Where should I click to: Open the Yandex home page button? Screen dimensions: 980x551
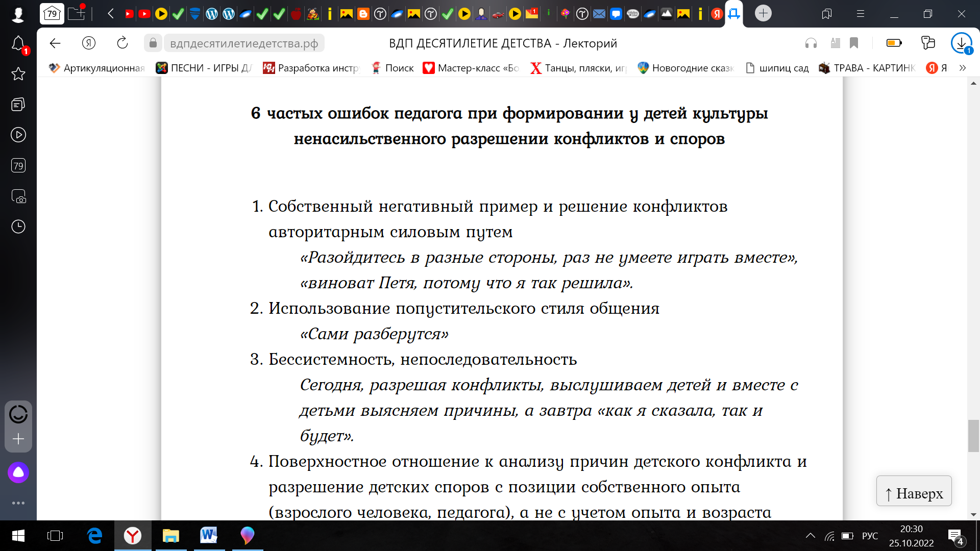pyautogui.click(x=89, y=43)
